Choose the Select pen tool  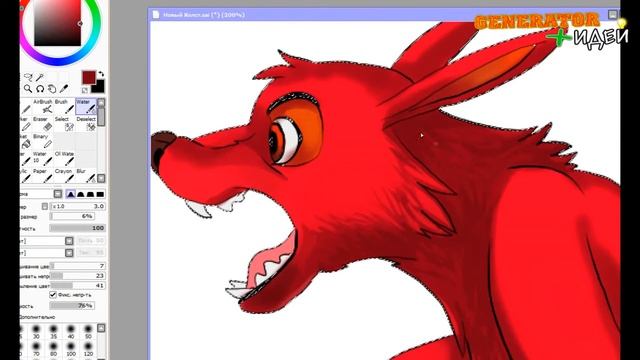[x=64, y=124]
